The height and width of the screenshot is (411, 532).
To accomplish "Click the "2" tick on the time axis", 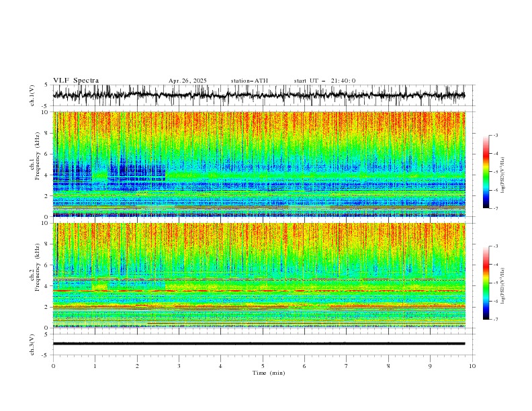I will pos(137,366).
